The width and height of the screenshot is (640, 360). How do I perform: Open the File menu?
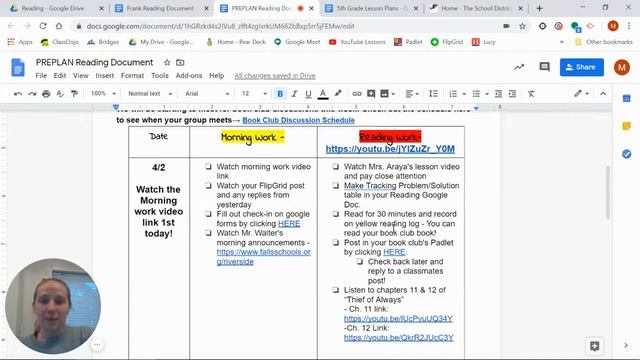pos(41,76)
